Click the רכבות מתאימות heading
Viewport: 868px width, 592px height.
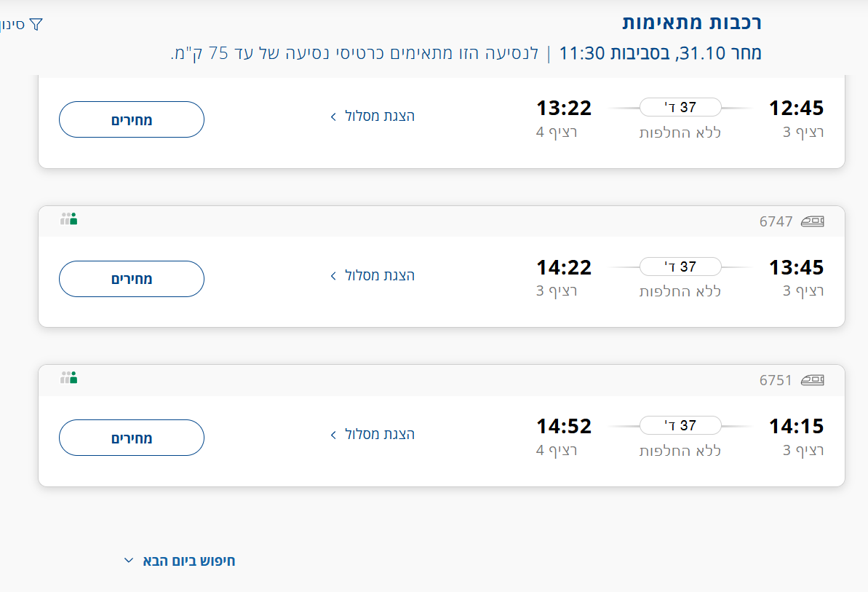pos(692,22)
